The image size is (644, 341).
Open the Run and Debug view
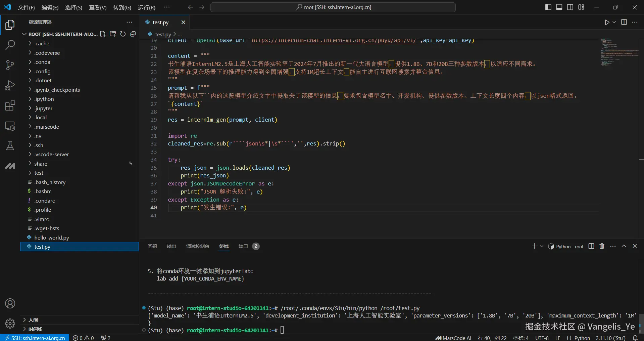point(10,85)
